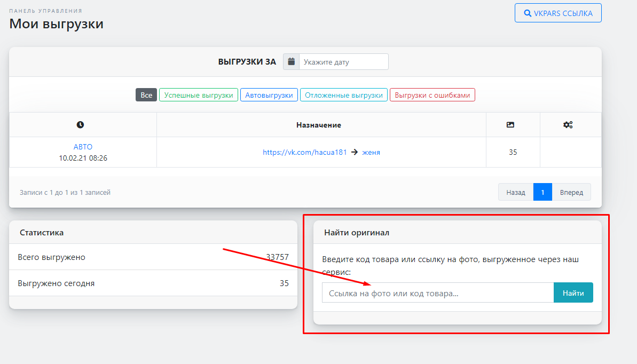Image resolution: width=637 pixels, height=364 pixels.
Task: Open the 'женя' destination link
Action: (x=371, y=152)
